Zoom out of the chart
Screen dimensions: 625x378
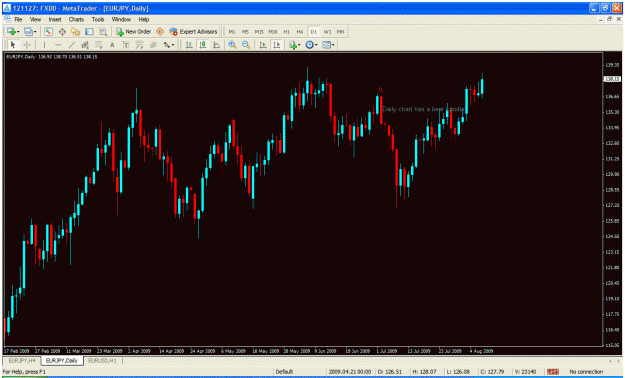(x=246, y=45)
